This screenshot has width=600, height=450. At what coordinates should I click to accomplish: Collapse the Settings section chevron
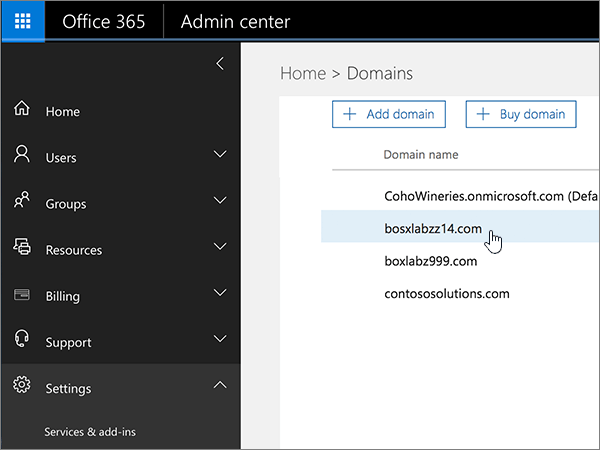pyautogui.click(x=220, y=386)
